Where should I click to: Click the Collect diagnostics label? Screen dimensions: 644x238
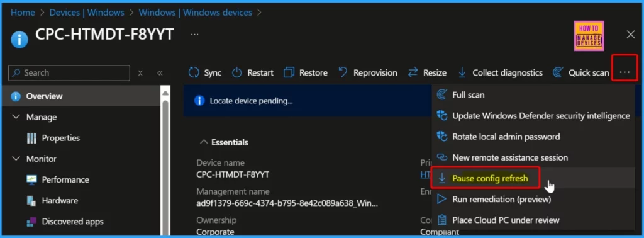point(508,73)
